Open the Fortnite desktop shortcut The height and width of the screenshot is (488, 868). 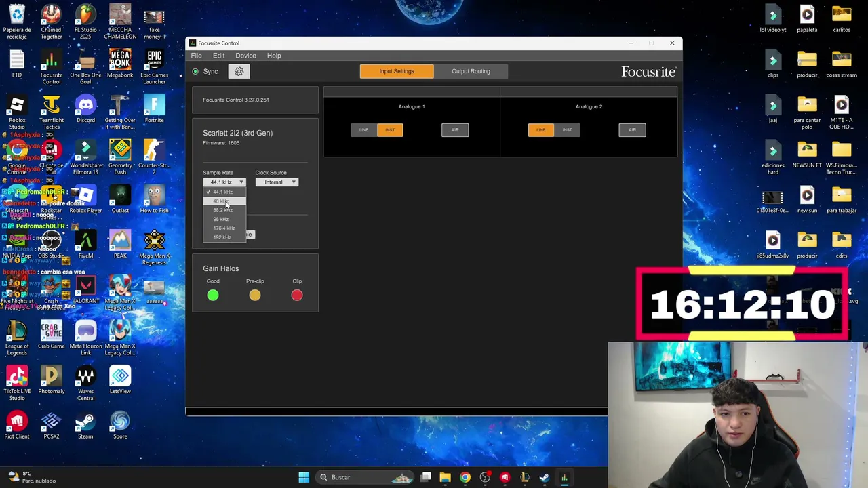[x=154, y=109]
